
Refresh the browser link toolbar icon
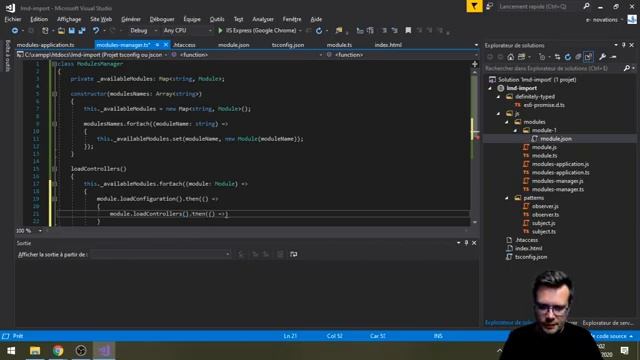pyautogui.click(x=319, y=31)
